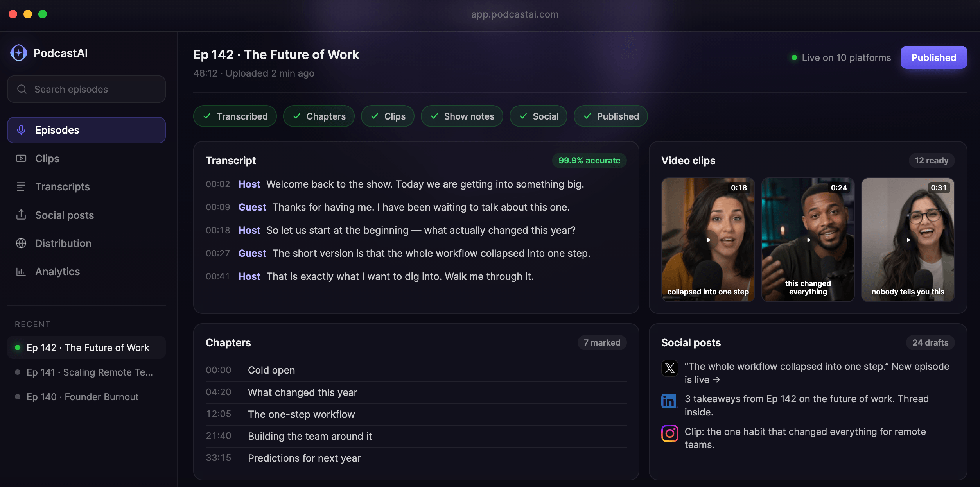Open the Instagram draft about one habit
The image size is (980, 487).
coord(808,438)
